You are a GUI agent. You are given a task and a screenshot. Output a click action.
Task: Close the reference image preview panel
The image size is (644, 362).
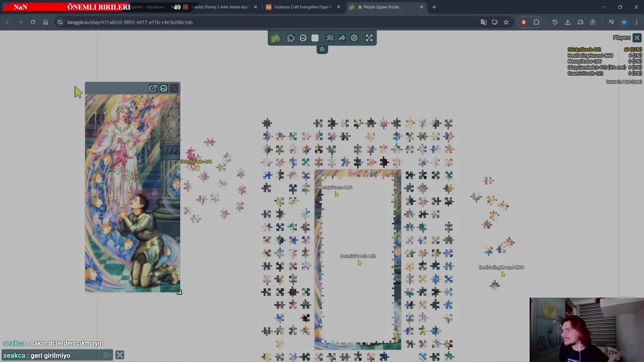coord(174,88)
